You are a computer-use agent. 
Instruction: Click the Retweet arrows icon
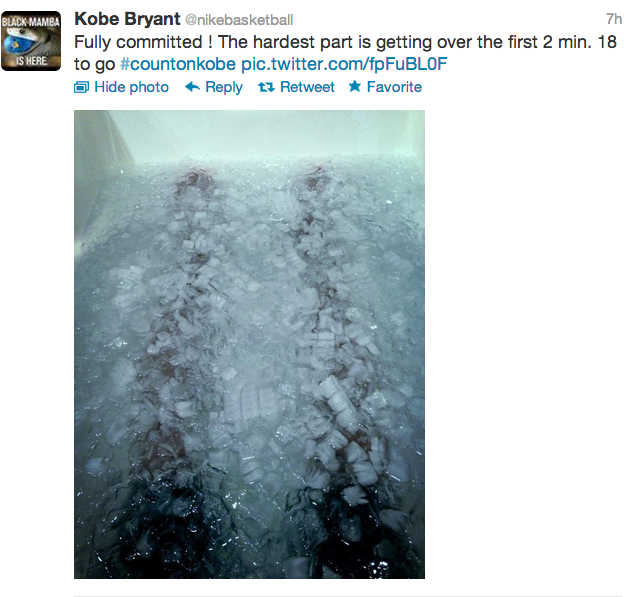pyautogui.click(x=266, y=87)
